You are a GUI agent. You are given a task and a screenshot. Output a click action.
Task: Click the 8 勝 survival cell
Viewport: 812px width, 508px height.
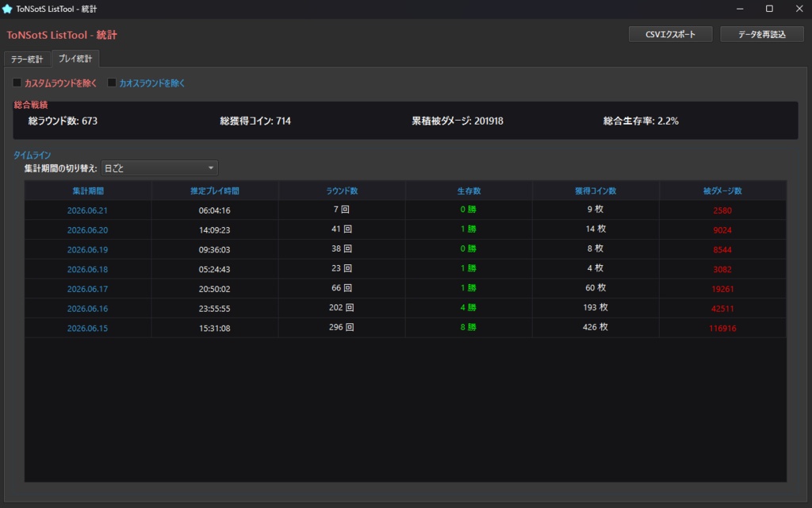point(469,328)
